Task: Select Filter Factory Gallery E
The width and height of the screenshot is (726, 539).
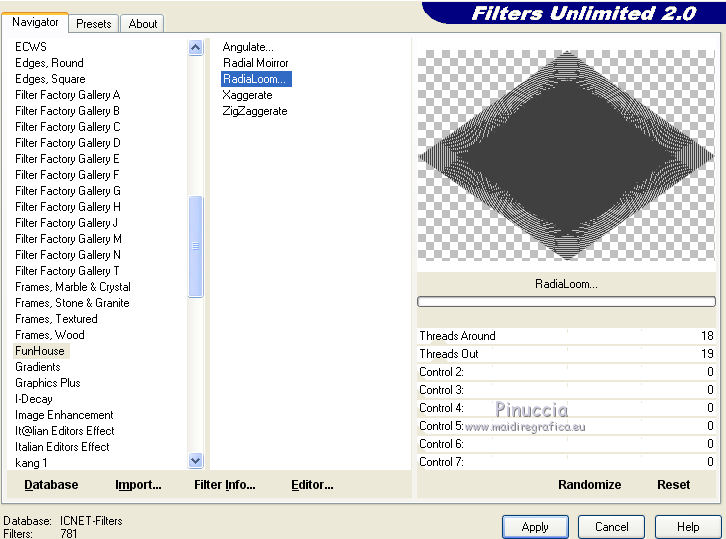Action: (68, 159)
